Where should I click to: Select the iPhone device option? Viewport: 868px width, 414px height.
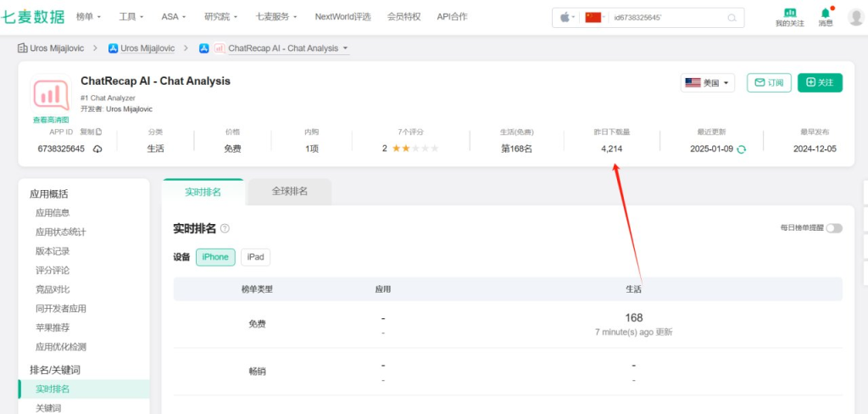215,257
